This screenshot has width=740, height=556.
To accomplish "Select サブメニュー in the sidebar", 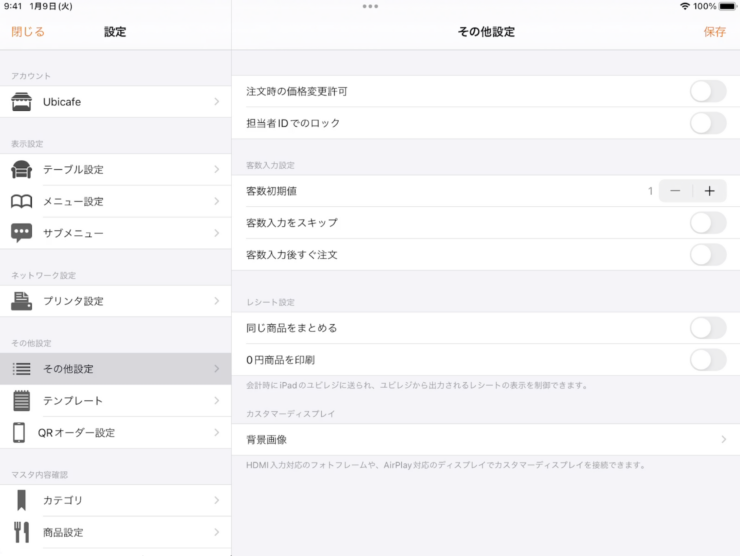I will point(116,233).
